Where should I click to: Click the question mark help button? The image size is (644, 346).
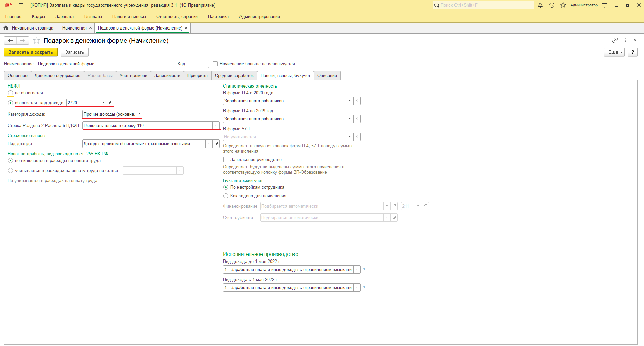[632, 52]
